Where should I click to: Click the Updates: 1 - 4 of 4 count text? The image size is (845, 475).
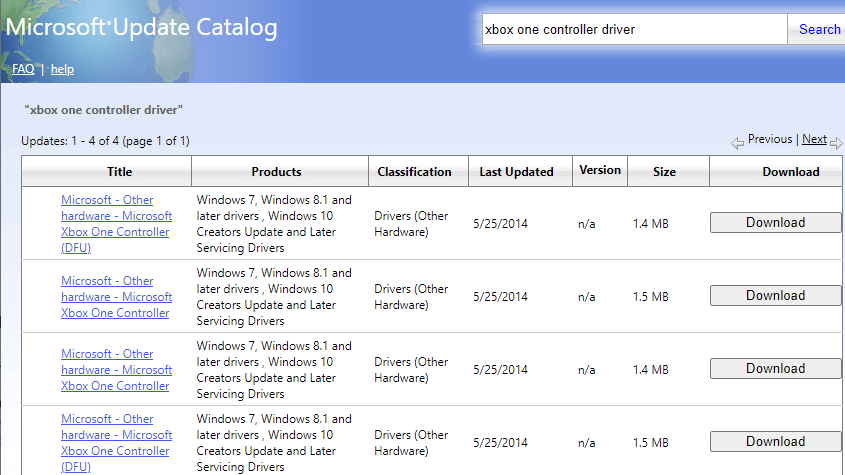coord(105,141)
